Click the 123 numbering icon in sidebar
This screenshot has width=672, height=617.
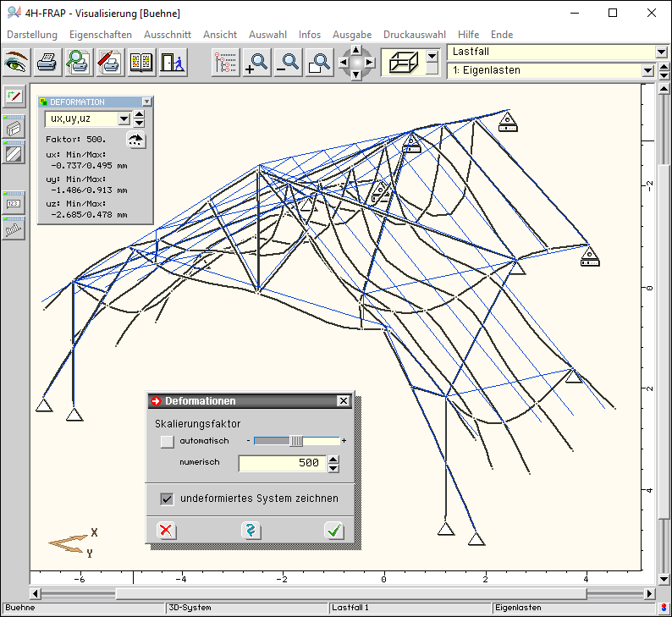(14, 202)
